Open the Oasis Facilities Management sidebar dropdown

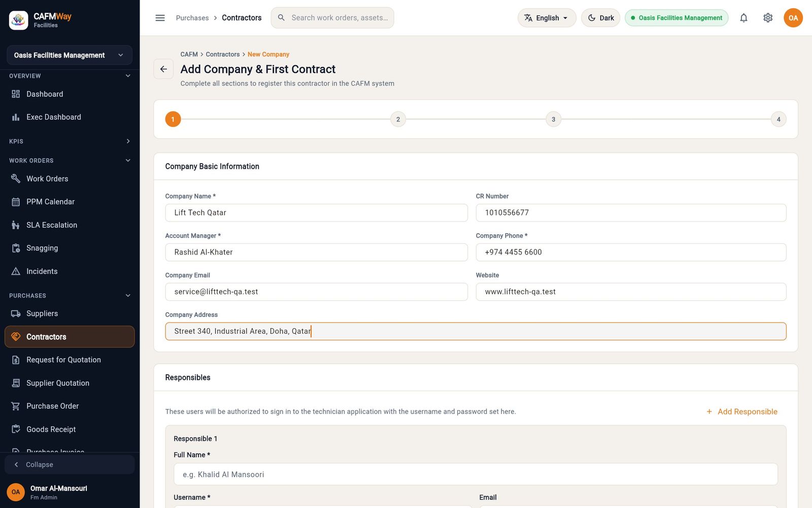pyautogui.click(x=70, y=55)
